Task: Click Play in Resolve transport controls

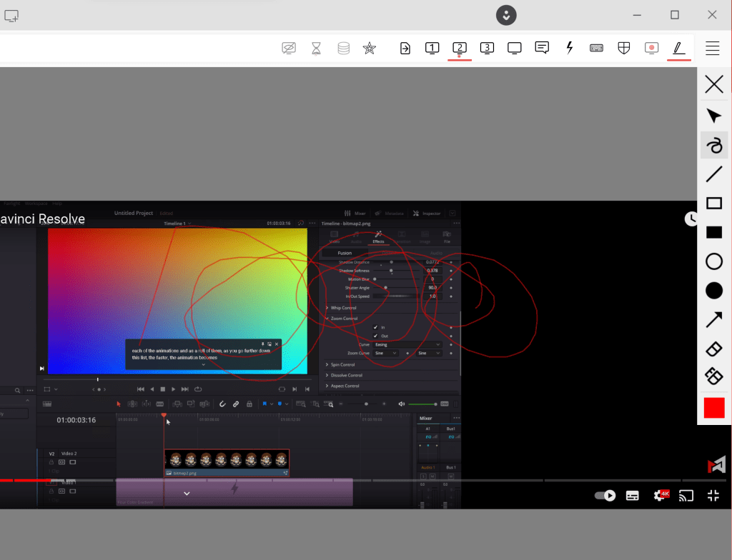Action: pyautogui.click(x=174, y=389)
